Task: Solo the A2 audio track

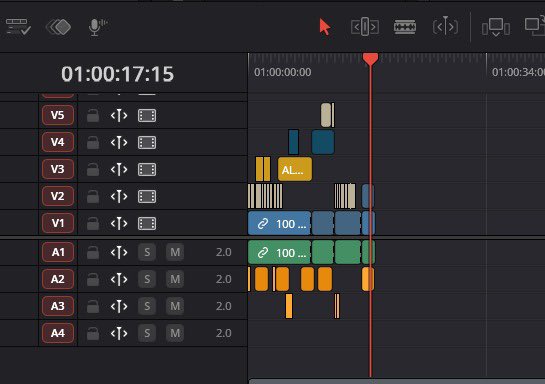Action: tap(147, 279)
